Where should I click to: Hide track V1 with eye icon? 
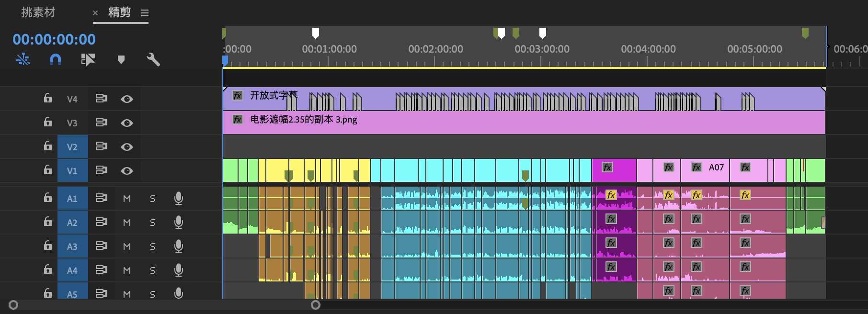click(x=127, y=171)
